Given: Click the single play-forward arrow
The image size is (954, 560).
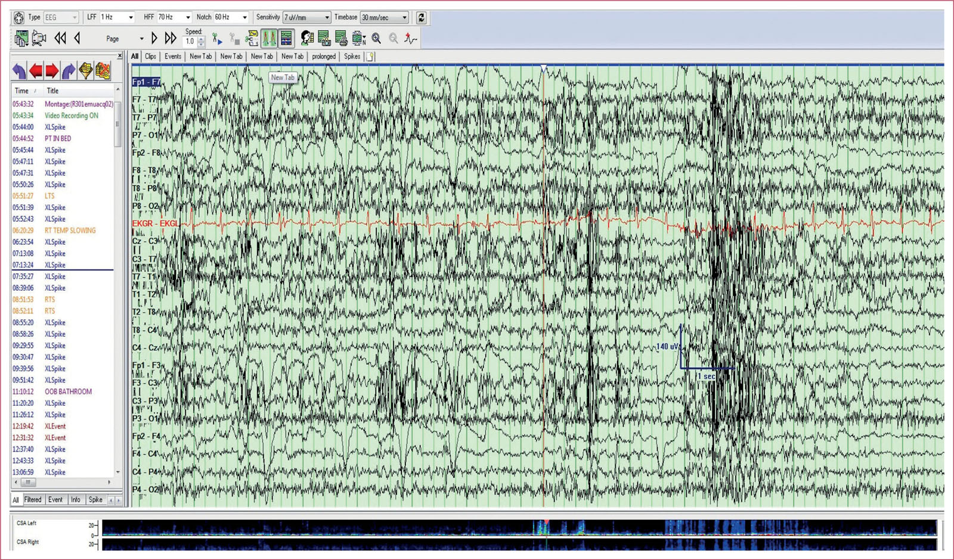Looking at the screenshot, I should (154, 39).
